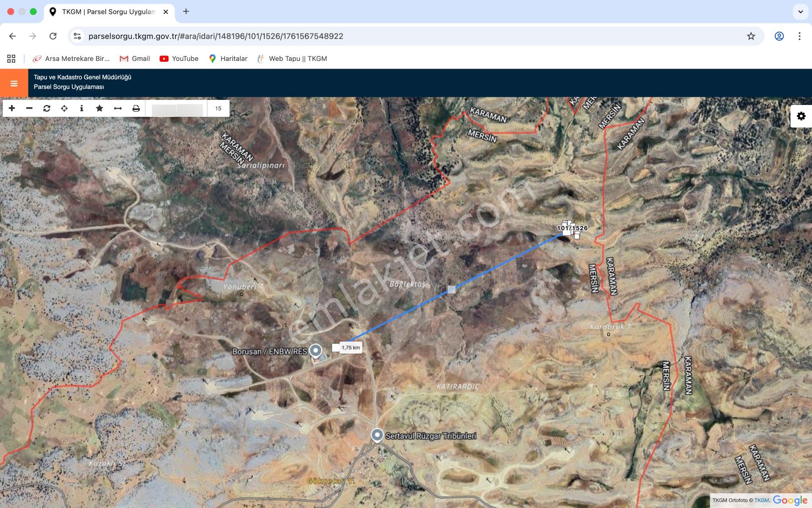Image resolution: width=812 pixels, height=508 pixels.
Task: Open the Web Tapu TKGM bookmark
Action: (292, 59)
